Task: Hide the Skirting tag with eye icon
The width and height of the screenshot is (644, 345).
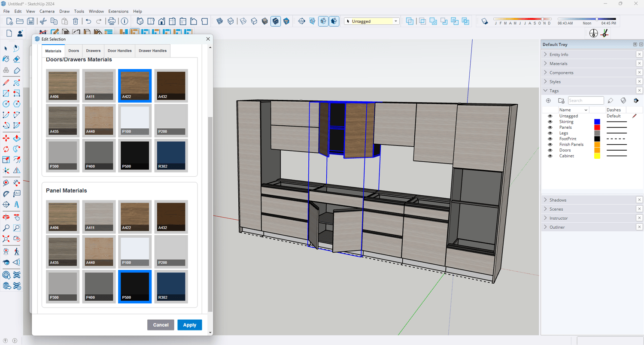Action: tap(550, 122)
